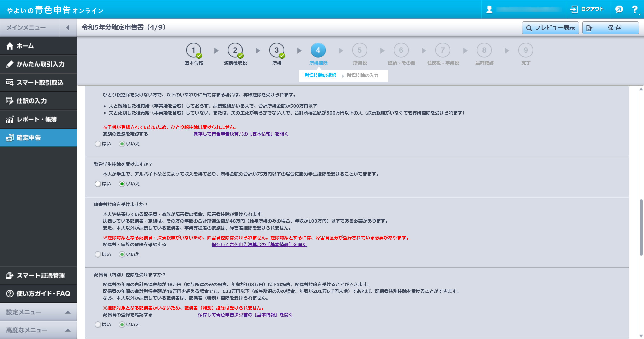Click the help question mark icon in the top right

pyautogui.click(x=635, y=10)
